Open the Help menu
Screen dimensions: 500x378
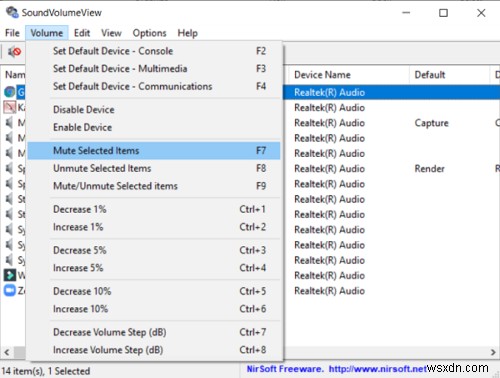[x=187, y=33]
